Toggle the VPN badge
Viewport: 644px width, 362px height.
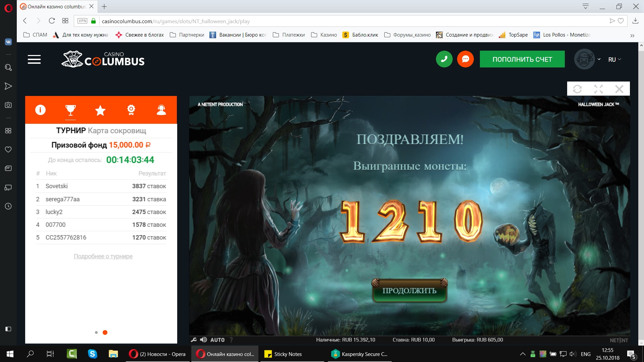click(82, 21)
